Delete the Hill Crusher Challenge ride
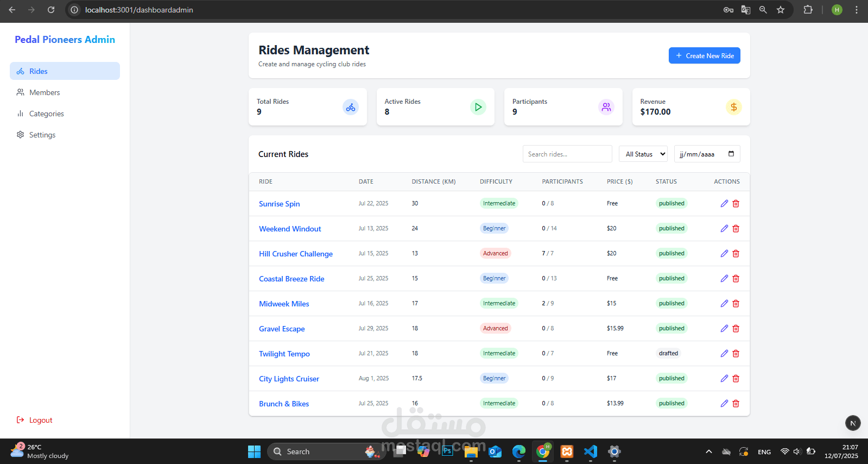The width and height of the screenshot is (868, 464). pos(736,254)
